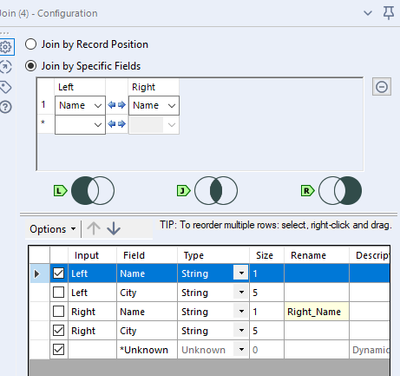Open the Navigation arrow tab icon
Image resolution: width=400 pixels, height=376 pixels.
click(5, 67)
